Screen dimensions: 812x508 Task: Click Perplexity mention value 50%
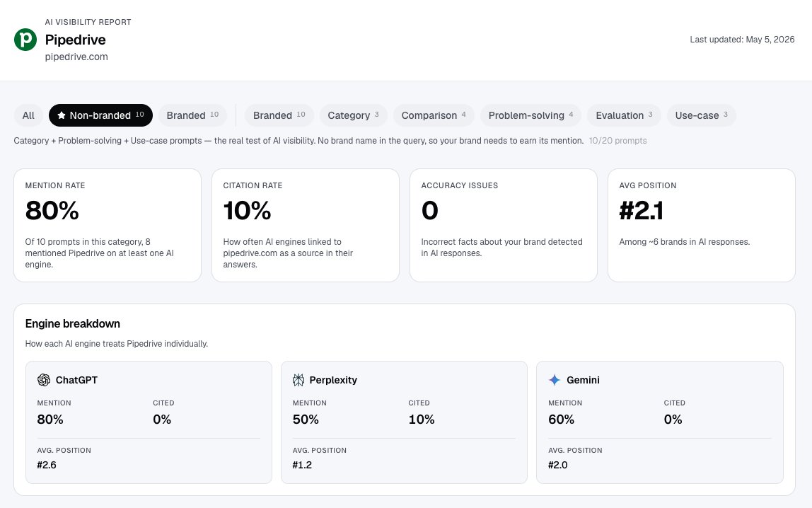click(306, 420)
